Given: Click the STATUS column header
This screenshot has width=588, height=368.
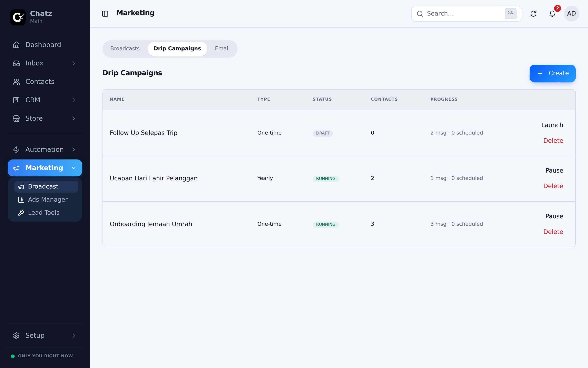Looking at the screenshot, I should (x=322, y=99).
